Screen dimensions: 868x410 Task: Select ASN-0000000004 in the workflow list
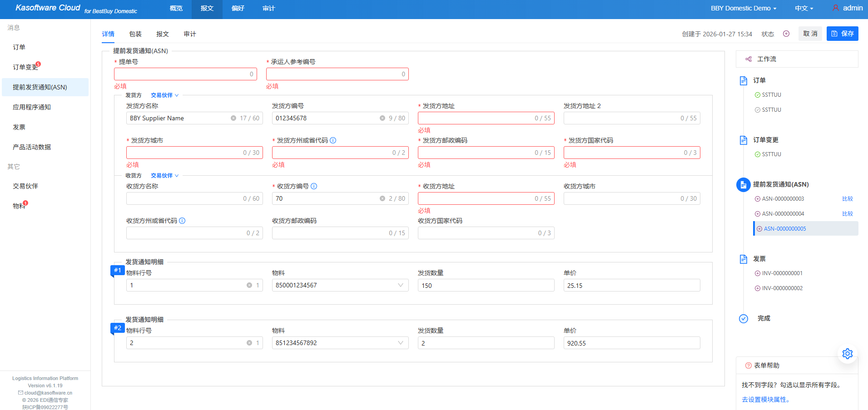tap(783, 214)
